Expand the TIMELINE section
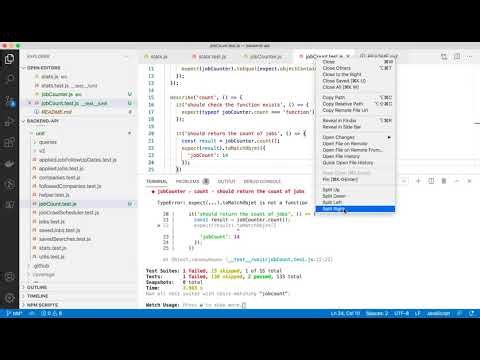Screen dimensions: 480x360 tap(37, 296)
